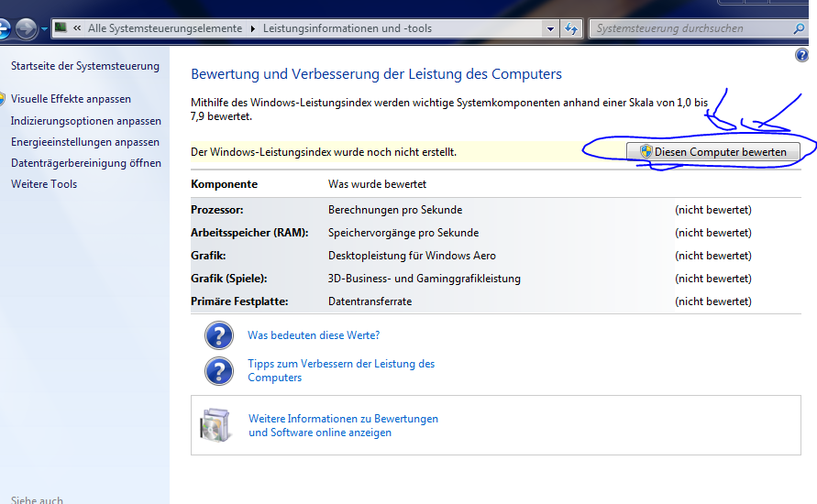Focus the Systemsteuerung durchsuchen search field
The width and height of the screenshot is (817, 504).
click(690, 28)
